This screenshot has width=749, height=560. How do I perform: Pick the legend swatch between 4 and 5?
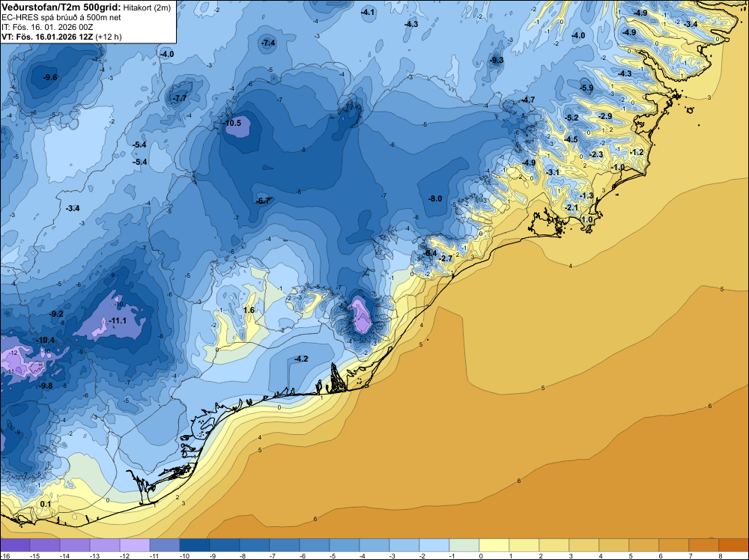[614, 545]
